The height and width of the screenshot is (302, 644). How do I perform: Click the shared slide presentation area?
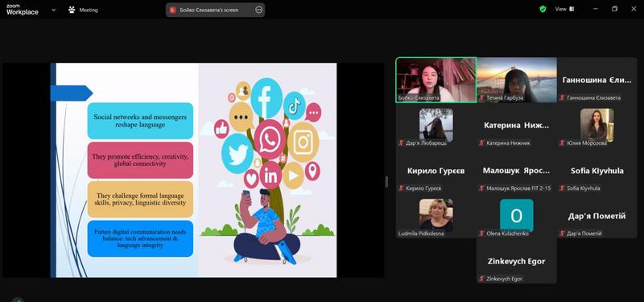[x=193, y=170]
